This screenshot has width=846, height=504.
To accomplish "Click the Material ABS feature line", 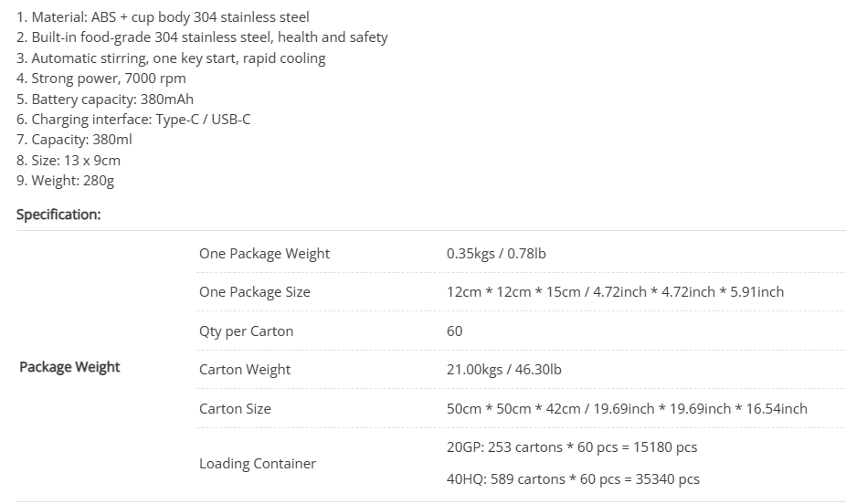I will coord(163,17).
